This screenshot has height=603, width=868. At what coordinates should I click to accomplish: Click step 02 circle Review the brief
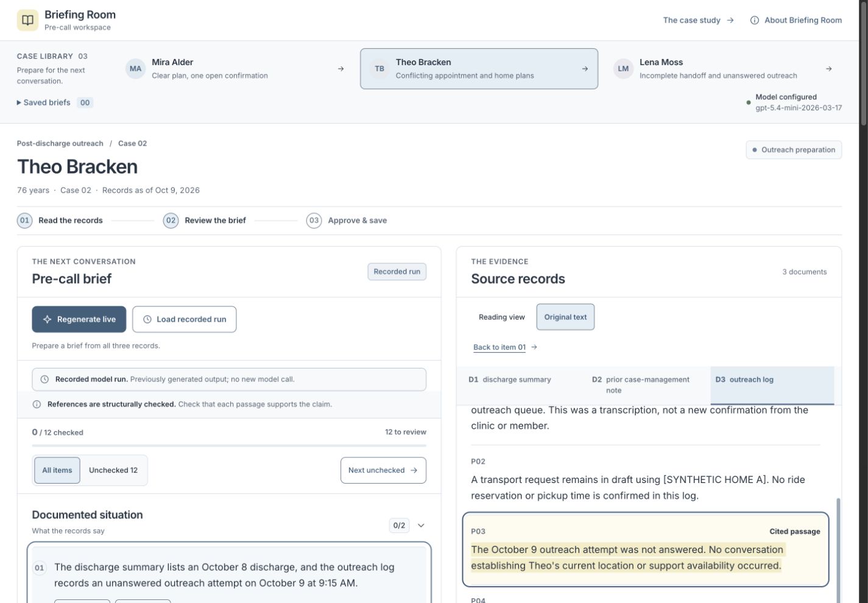coord(171,220)
